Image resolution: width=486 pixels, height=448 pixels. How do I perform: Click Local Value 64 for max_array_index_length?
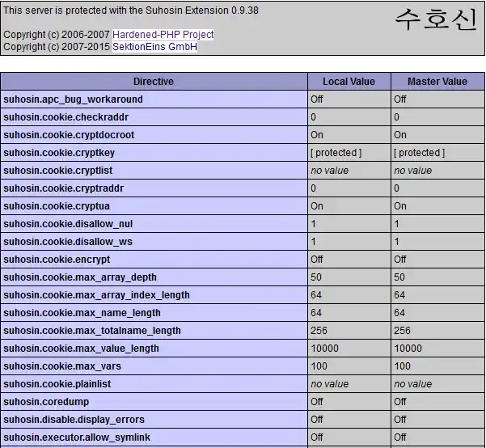pos(316,295)
